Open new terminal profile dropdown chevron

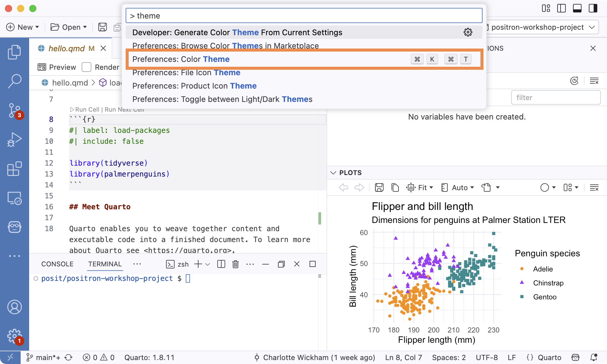[x=208, y=264]
